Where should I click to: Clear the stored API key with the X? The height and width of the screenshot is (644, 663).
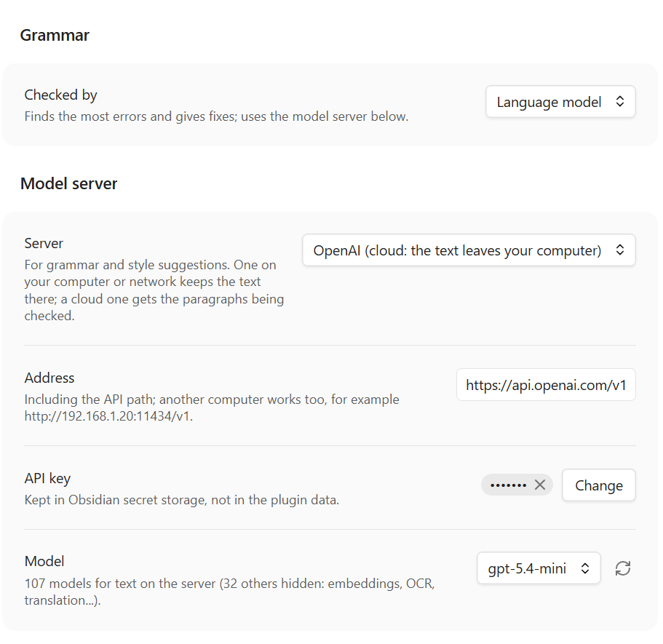(x=539, y=485)
